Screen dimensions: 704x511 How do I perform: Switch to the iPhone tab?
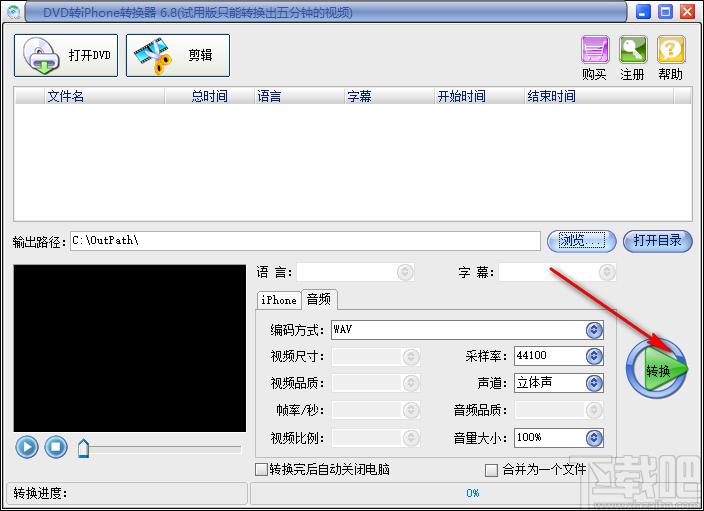click(x=279, y=300)
